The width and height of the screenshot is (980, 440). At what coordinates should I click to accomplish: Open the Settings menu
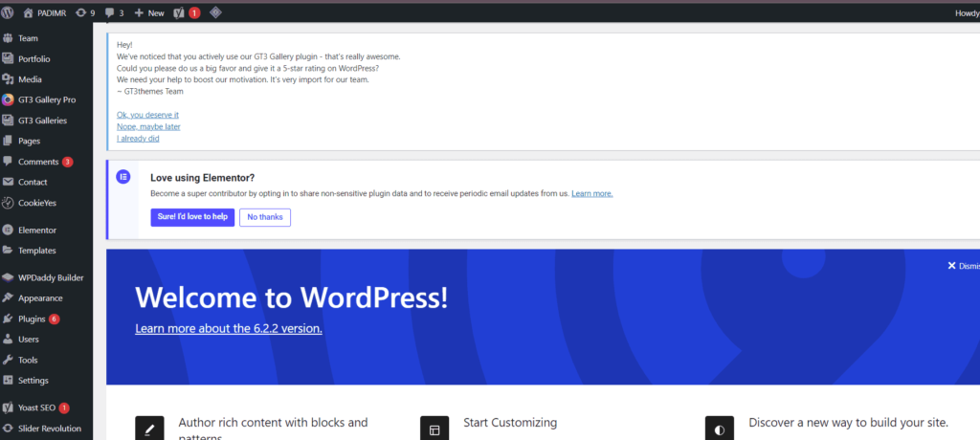pyautogui.click(x=33, y=381)
